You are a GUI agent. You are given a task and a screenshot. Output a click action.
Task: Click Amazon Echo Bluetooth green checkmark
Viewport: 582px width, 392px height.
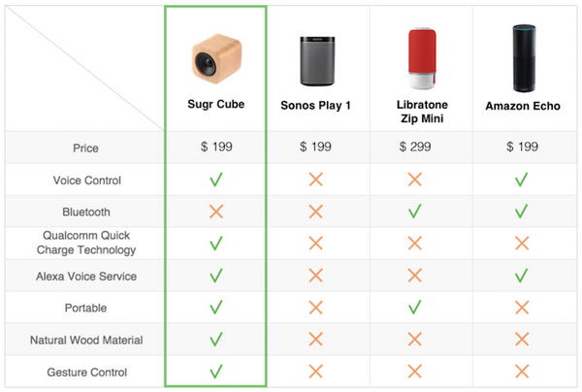(x=521, y=212)
